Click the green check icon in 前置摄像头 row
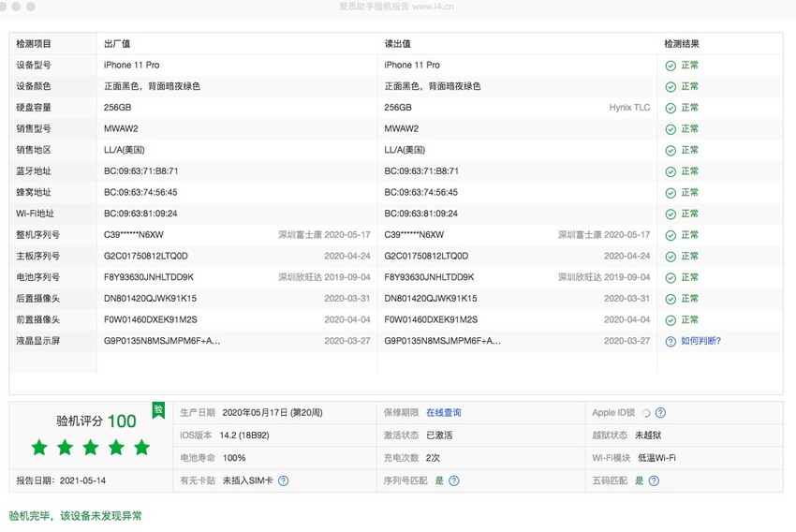This screenshot has height=532, width=796. click(x=671, y=320)
